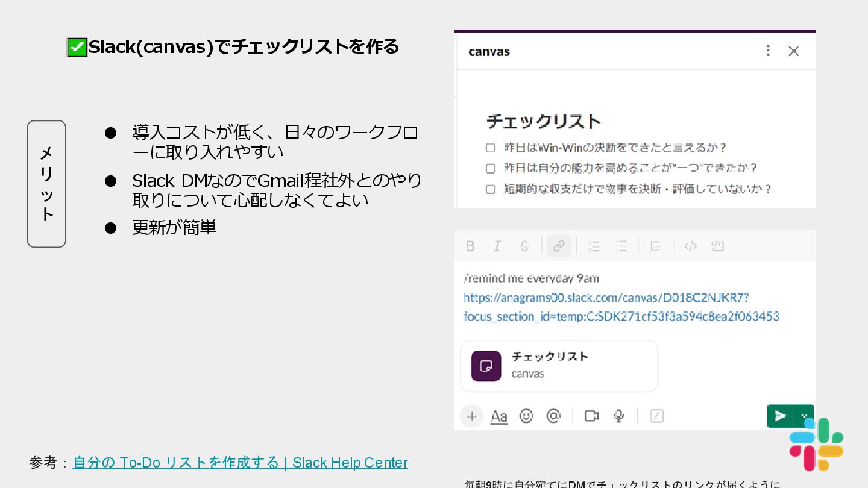
Task: Apply ordered list formatting
Action: [594, 246]
